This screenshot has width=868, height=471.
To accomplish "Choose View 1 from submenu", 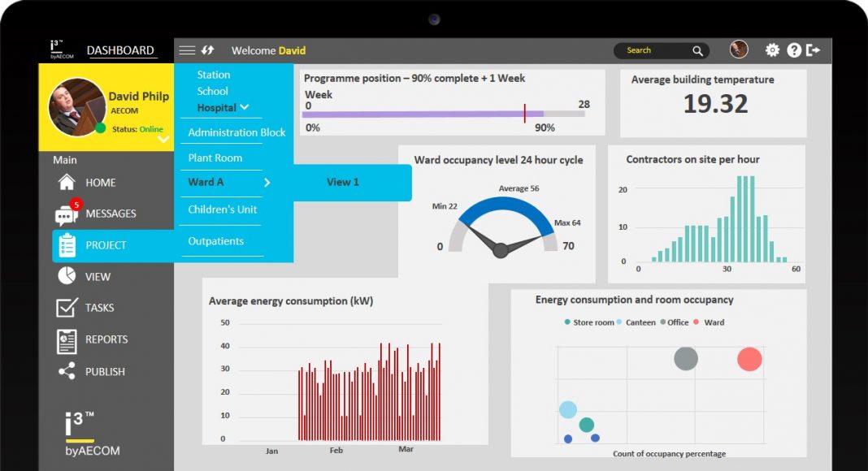I will (342, 183).
